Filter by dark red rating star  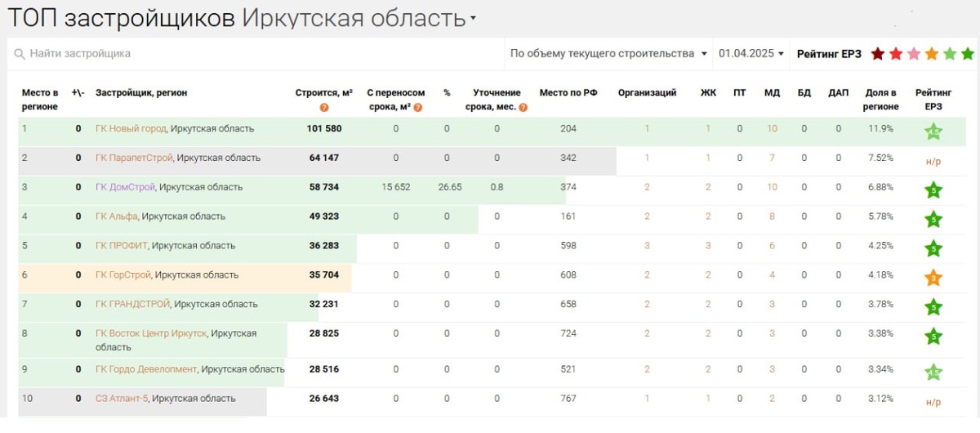point(878,54)
